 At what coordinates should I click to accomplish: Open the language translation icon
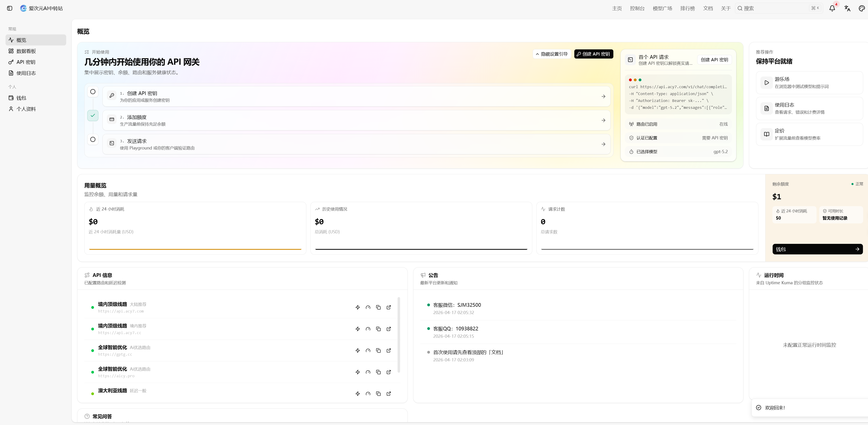[847, 8]
